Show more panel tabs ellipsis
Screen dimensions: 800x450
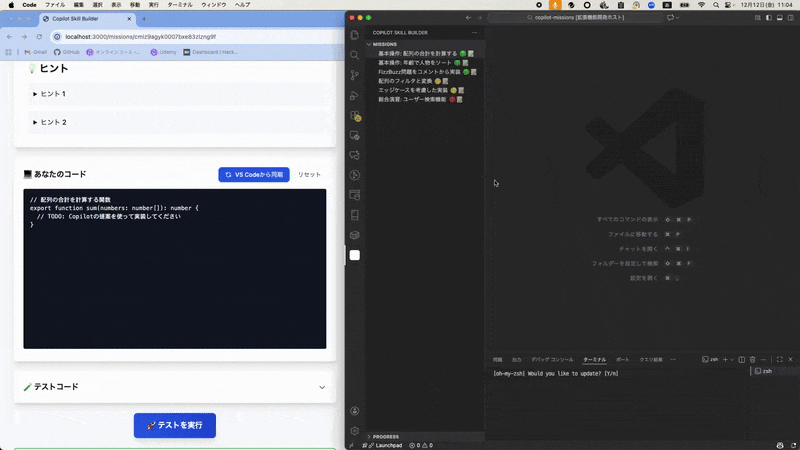(673, 360)
